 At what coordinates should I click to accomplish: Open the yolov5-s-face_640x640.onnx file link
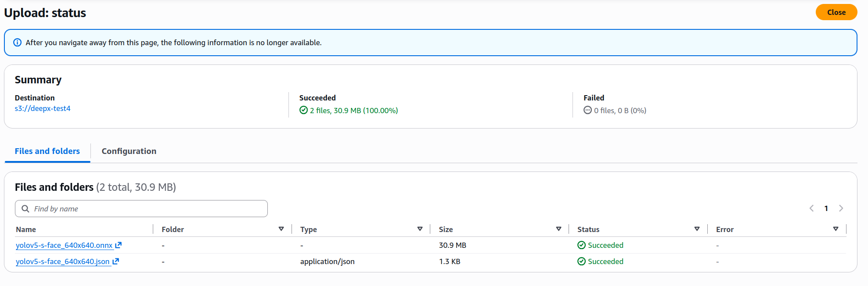(x=64, y=245)
